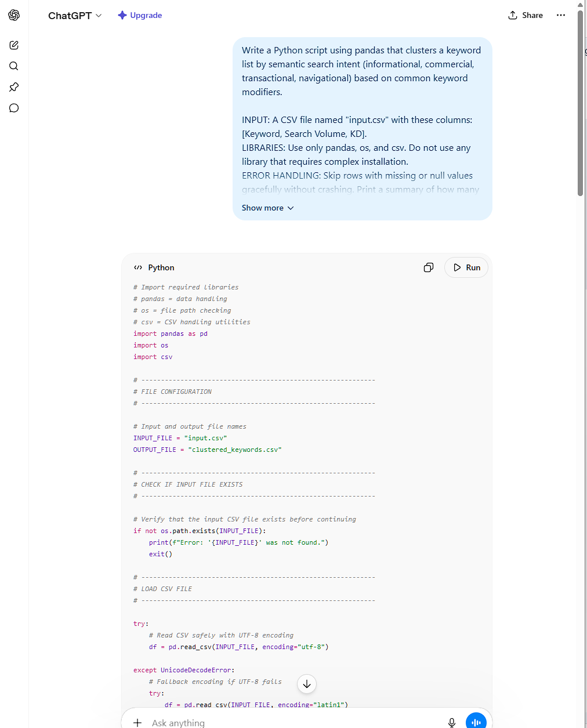
Task: Jump to bottom with the down-arrow button
Action: tap(307, 684)
